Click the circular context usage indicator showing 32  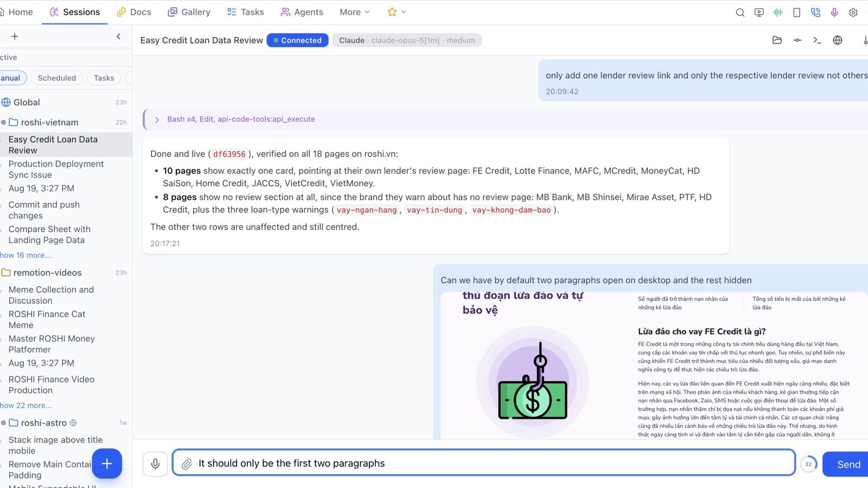[808, 464]
